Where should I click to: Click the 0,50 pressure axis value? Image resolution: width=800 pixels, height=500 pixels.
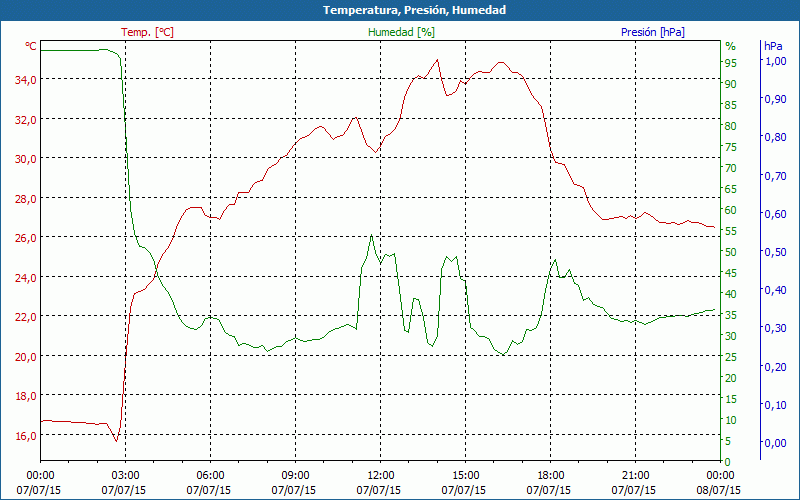776,252
